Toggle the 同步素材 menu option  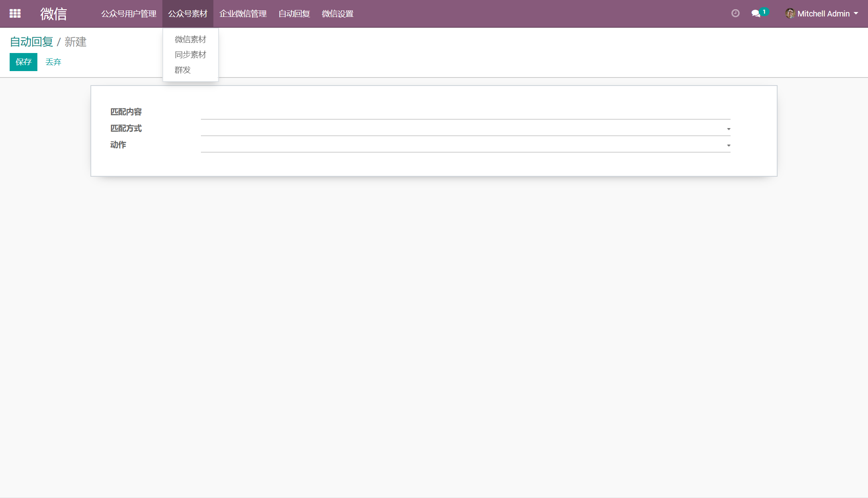[190, 54]
